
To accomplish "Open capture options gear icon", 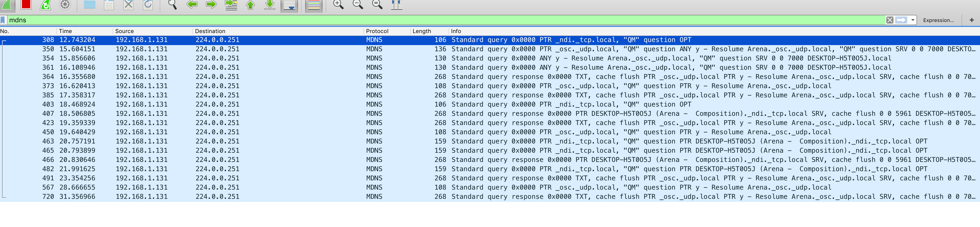I will point(65,5).
